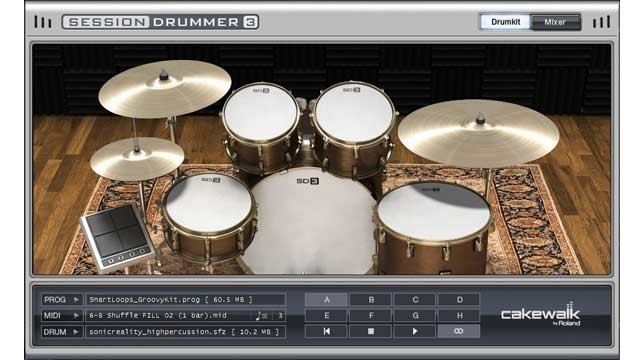Viewport: 640px width, 360px height.
Task: Hit the left rack tom
Action: pos(260,112)
